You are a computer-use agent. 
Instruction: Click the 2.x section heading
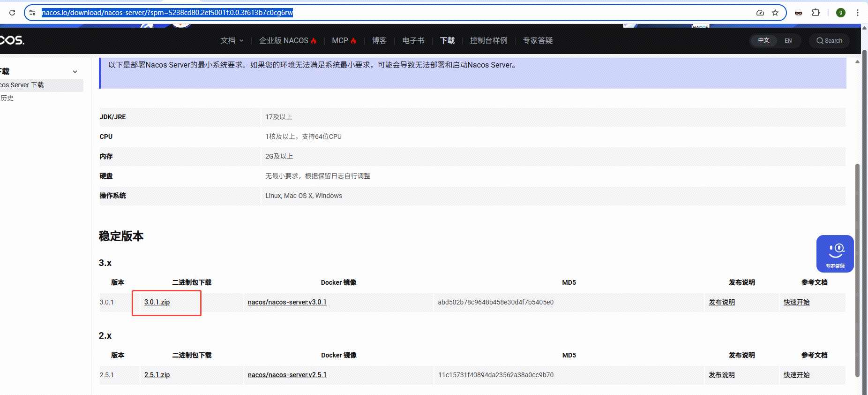[105, 336]
